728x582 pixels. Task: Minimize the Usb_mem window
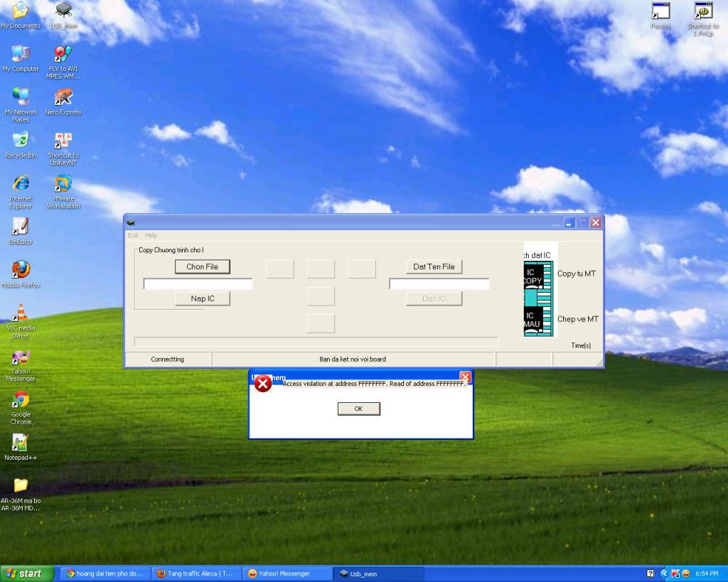click(x=569, y=222)
